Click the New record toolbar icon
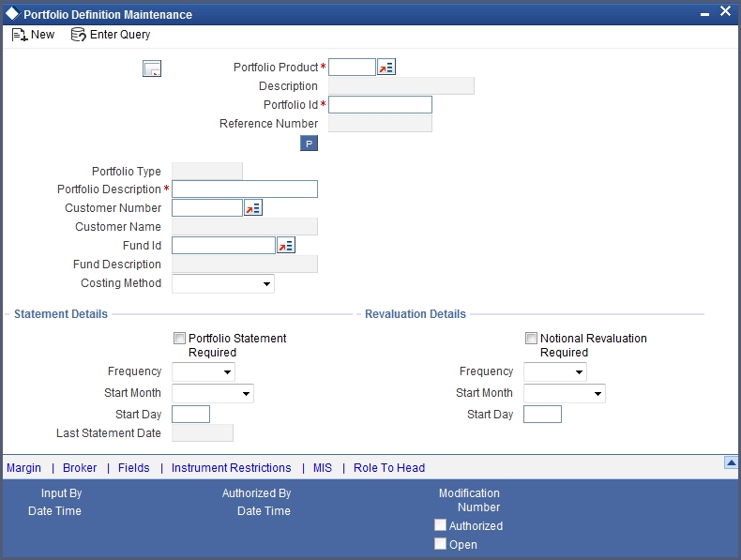Screen dimensions: 741x560 click(x=20, y=35)
